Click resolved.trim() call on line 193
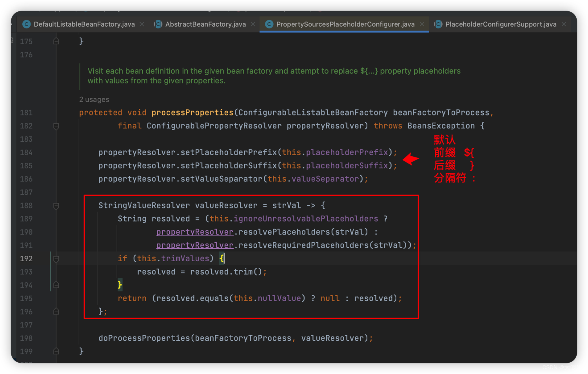This screenshot has height=374, width=588. [x=226, y=272]
